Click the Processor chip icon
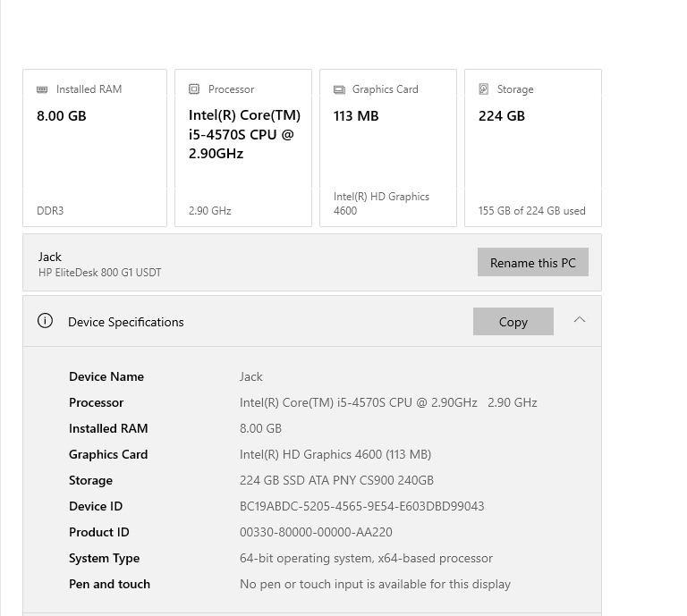Image resolution: width=687 pixels, height=616 pixels. pos(194,89)
